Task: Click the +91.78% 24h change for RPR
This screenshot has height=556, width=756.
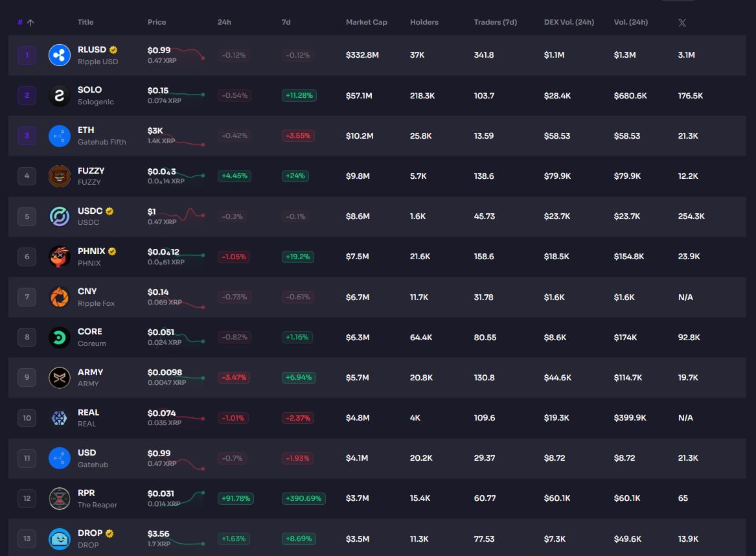Action: click(236, 498)
